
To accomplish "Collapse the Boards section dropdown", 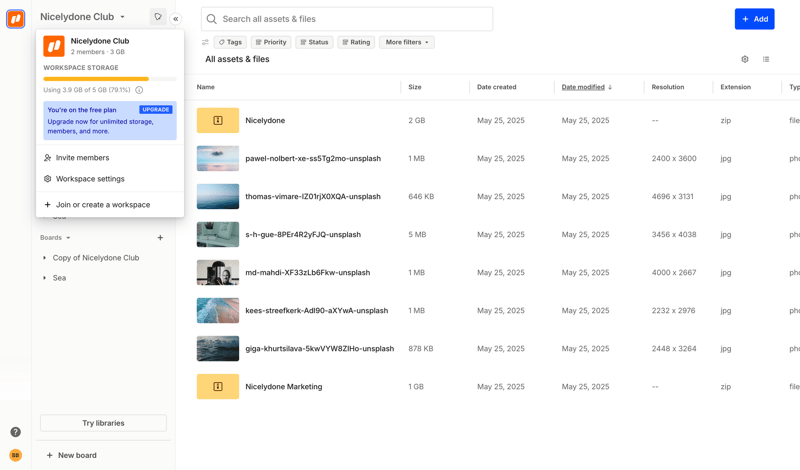I will click(55, 238).
